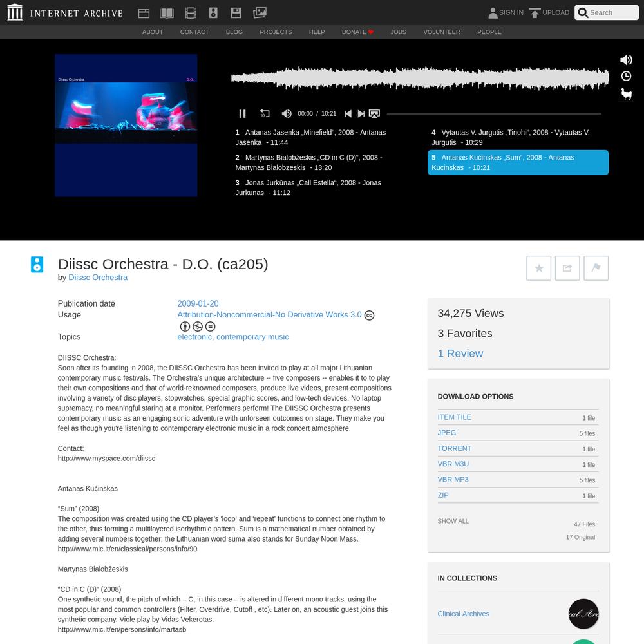Open the electronic topic link
Viewport: 644px width, 644px height.
[194, 337]
